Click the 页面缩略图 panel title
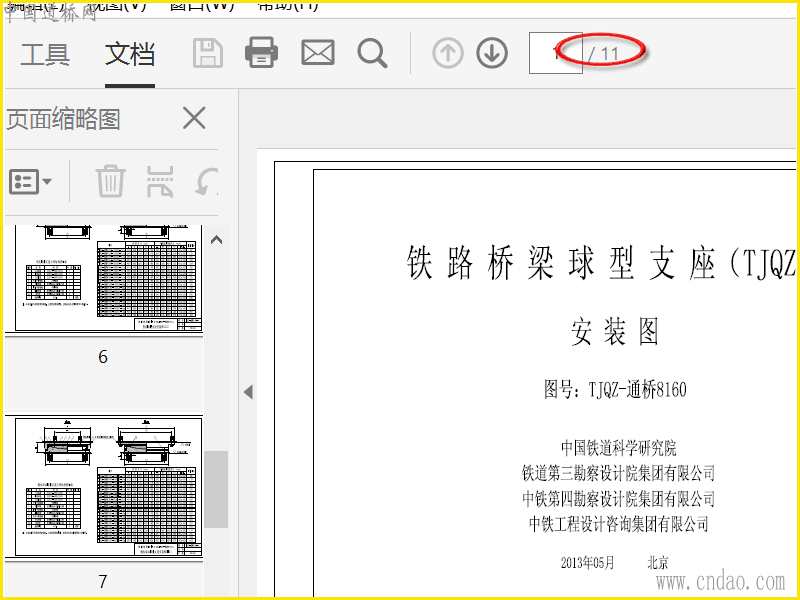This screenshot has height=600, width=800. (63, 119)
